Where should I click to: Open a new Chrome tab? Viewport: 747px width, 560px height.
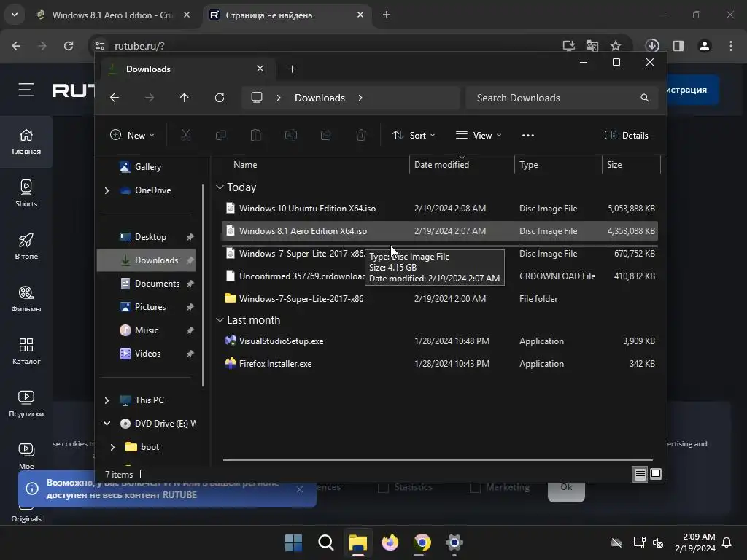387,15
